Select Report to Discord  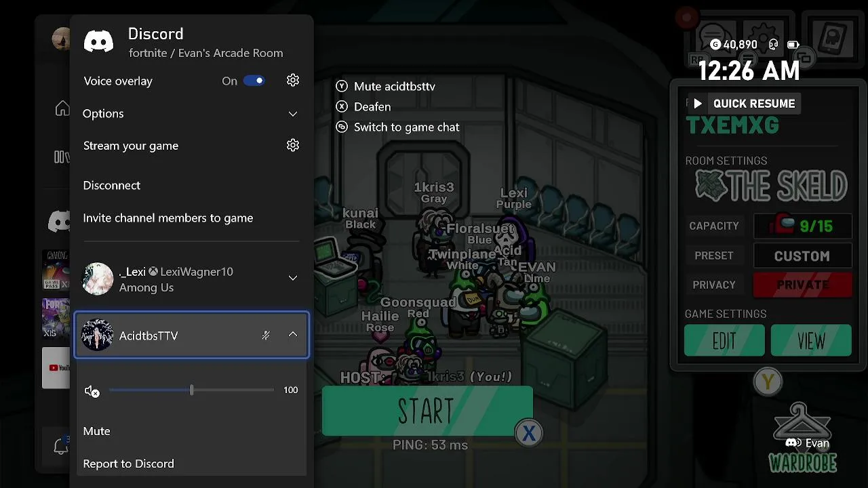pos(129,464)
